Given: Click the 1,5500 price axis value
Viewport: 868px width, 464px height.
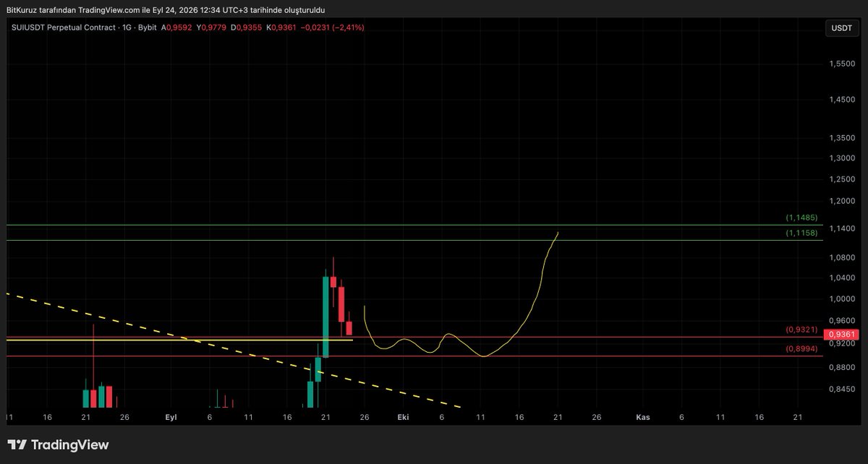Looking at the screenshot, I should [842, 64].
